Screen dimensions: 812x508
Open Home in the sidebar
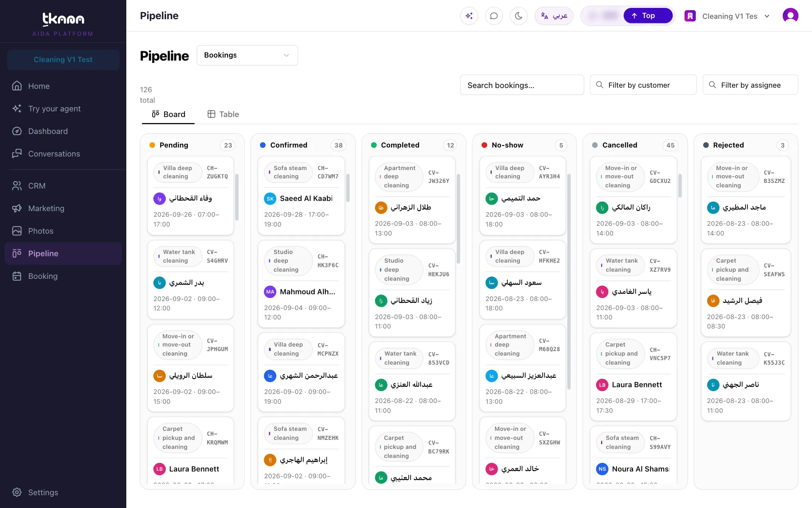click(x=63, y=86)
